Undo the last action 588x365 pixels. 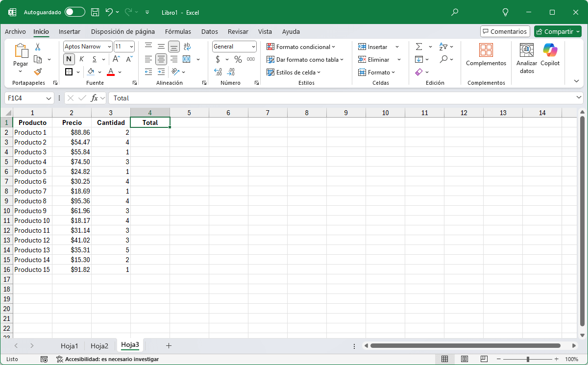point(109,12)
